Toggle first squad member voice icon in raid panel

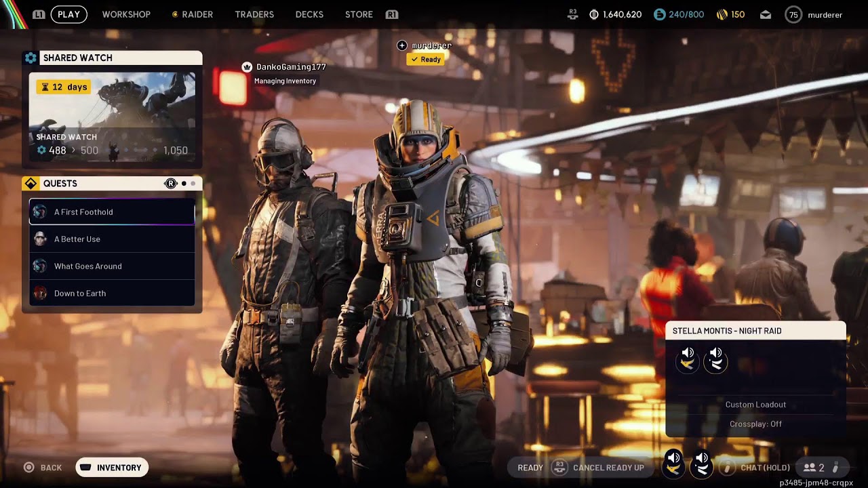tap(688, 360)
